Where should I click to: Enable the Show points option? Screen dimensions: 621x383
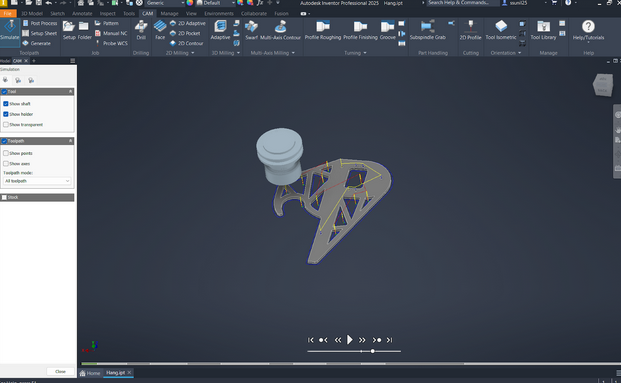pos(6,153)
